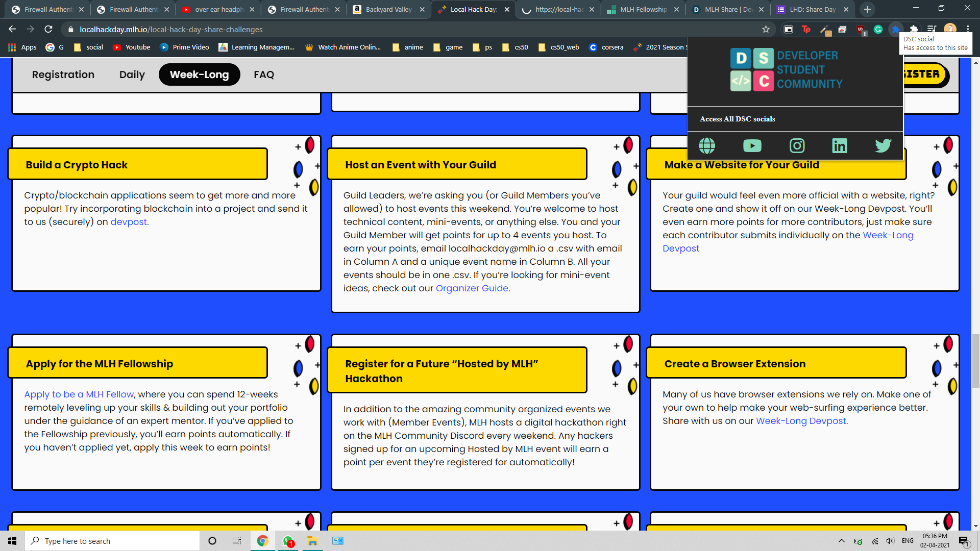Open DSC website via globe icon
The height and width of the screenshot is (551, 980).
pyautogui.click(x=706, y=146)
